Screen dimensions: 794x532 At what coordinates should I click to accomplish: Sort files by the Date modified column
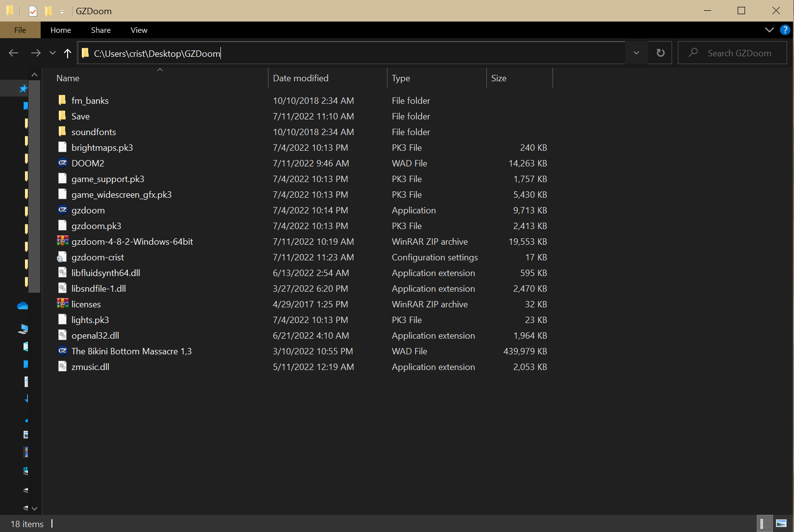(x=300, y=78)
